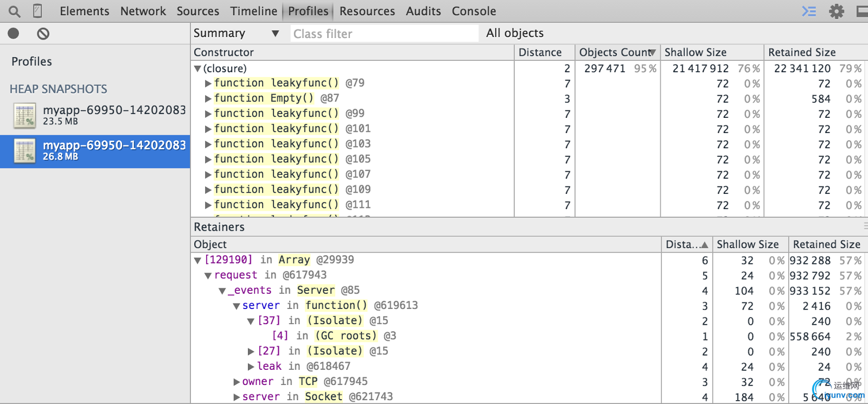The width and height of the screenshot is (868, 404).
Task: Open DevTools settings gear
Action: coord(837,11)
